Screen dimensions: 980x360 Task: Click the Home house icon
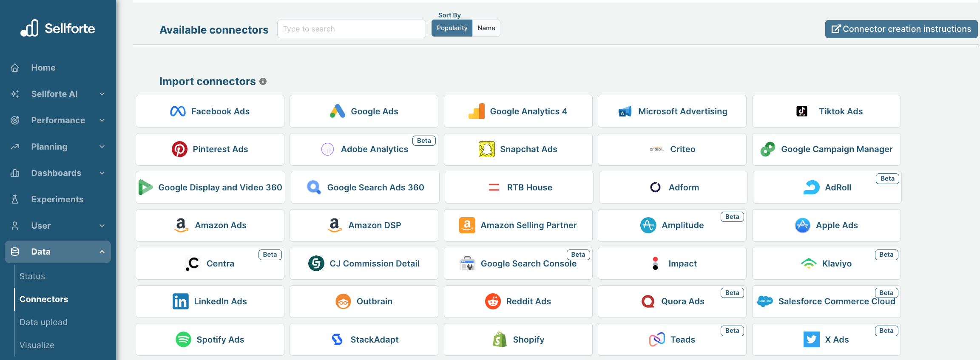point(15,68)
